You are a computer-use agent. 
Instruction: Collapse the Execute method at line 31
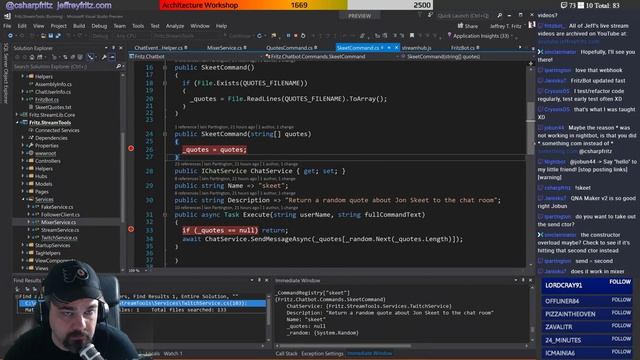(165, 215)
